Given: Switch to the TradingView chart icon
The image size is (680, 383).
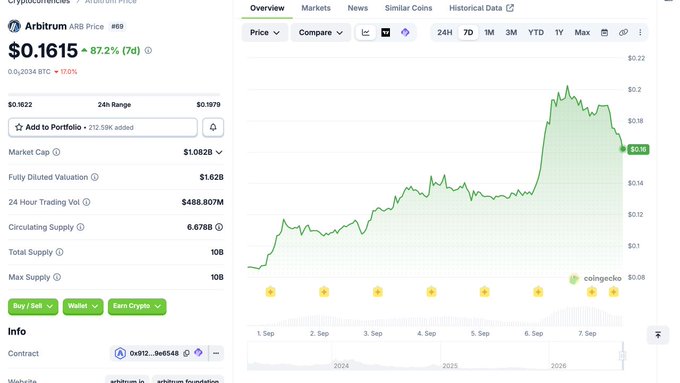Looking at the screenshot, I should 386,33.
